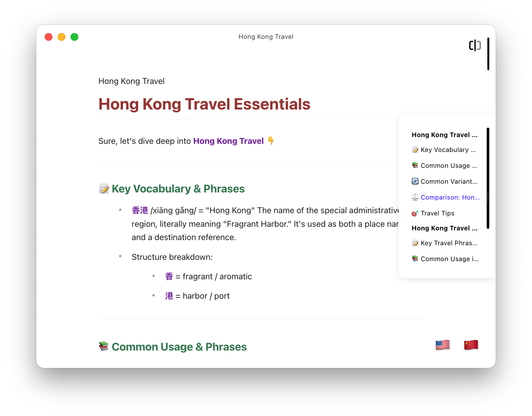
Task: Click the main document vertical scrollbar
Action: pos(488,54)
